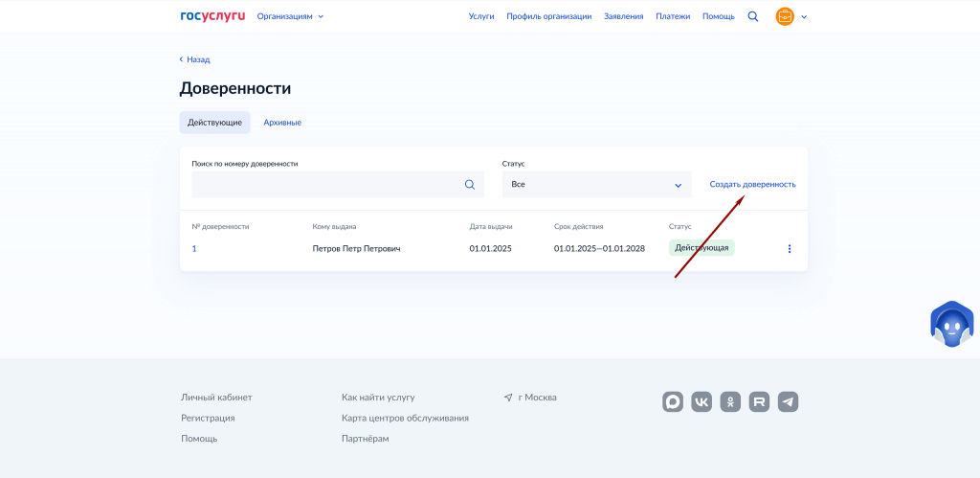The width and height of the screenshot is (980, 478).
Task: Click Создать доверенность link
Action: coord(752,185)
